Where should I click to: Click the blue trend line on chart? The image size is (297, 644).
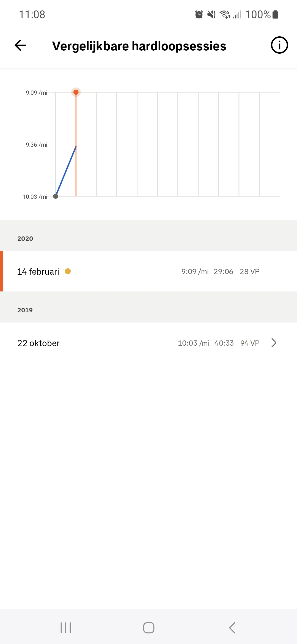tap(66, 171)
